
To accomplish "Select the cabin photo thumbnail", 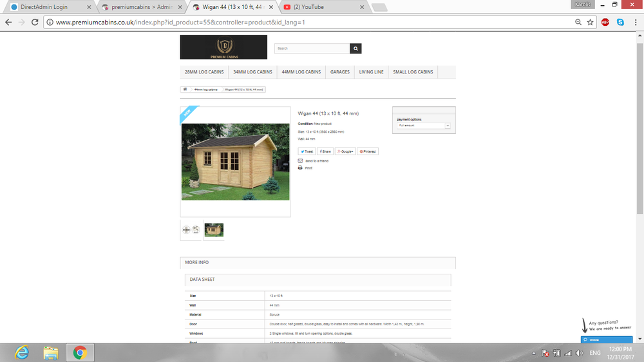I will (214, 230).
